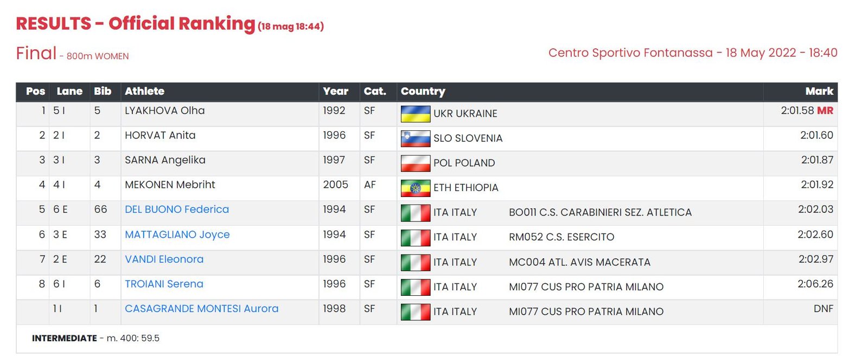Follow the VANDI Eleonora link
The image size is (868, 356).
[164, 259]
